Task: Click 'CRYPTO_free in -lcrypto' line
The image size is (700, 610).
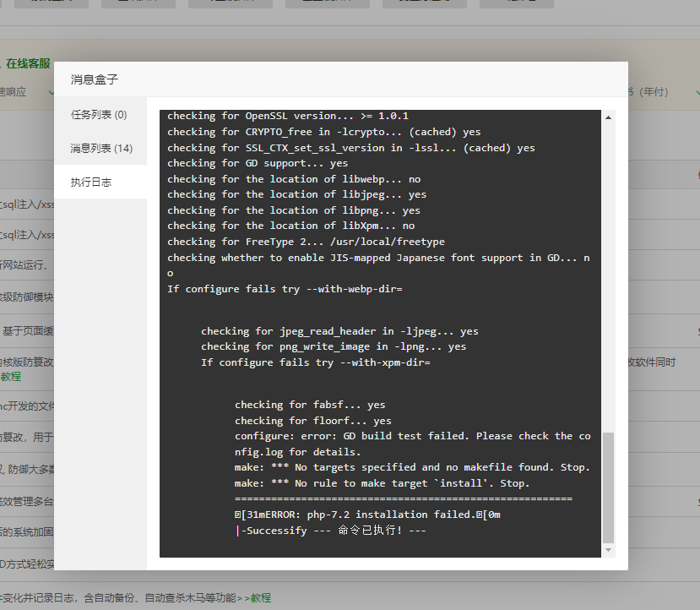Action: coord(324,132)
